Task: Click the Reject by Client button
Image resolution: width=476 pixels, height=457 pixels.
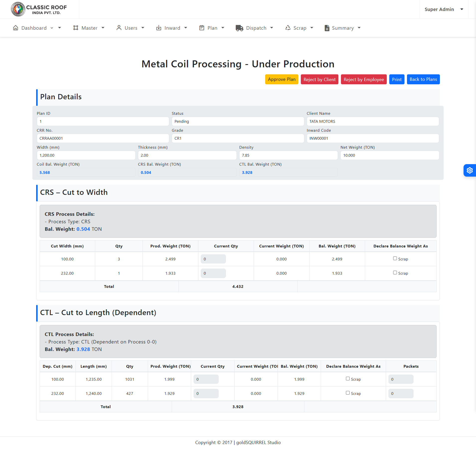Action: [x=319, y=79]
